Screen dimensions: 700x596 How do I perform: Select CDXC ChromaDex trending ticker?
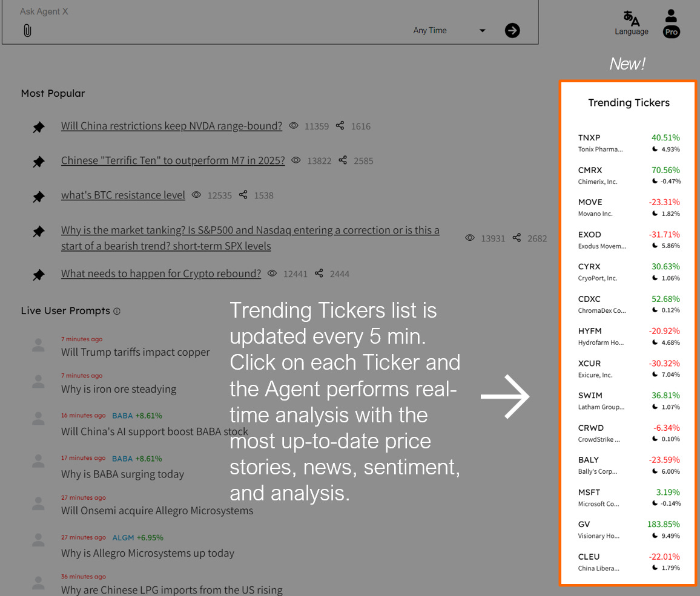[629, 304]
